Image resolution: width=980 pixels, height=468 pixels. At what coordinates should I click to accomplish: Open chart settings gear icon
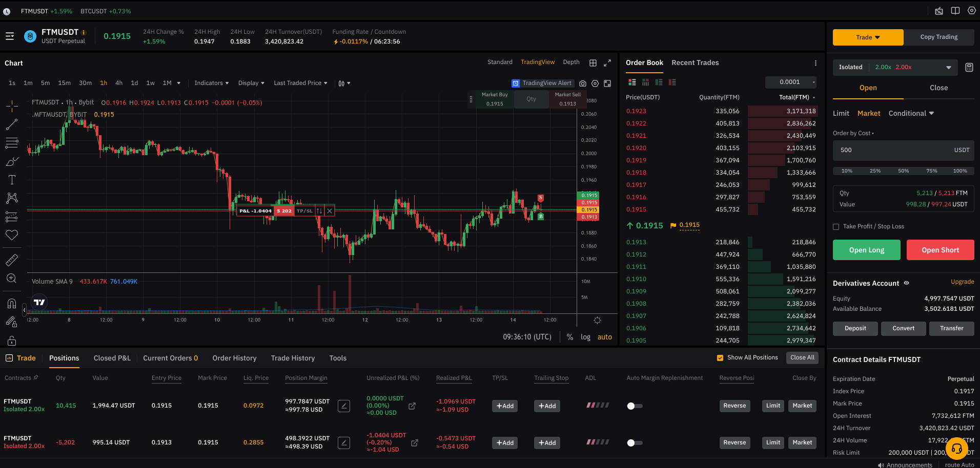click(x=595, y=83)
